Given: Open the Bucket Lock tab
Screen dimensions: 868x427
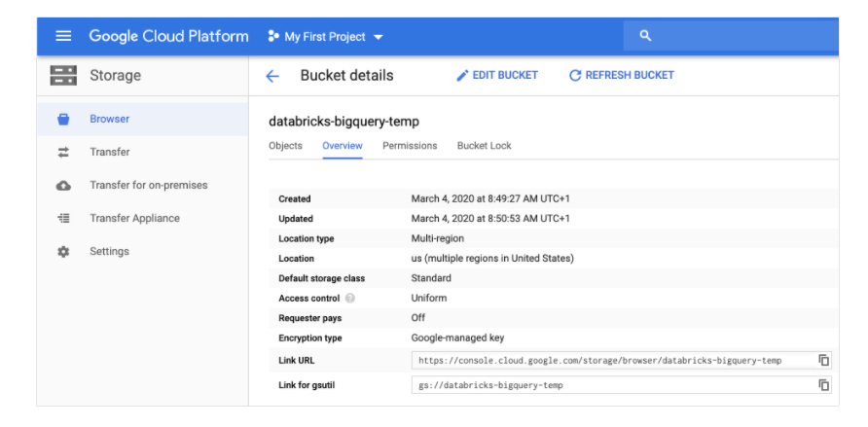Looking at the screenshot, I should tap(484, 146).
